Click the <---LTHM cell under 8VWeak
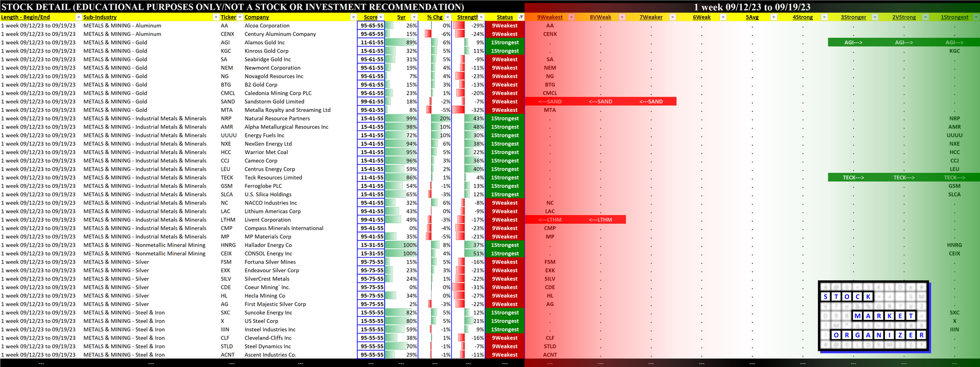This screenshot has width=980, height=367. coord(600,220)
